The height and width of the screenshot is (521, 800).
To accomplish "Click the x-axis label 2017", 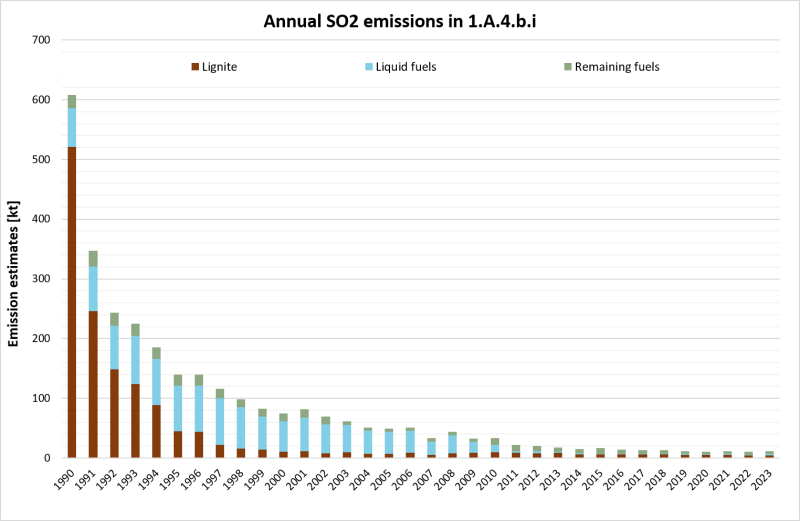I will (x=636, y=479).
